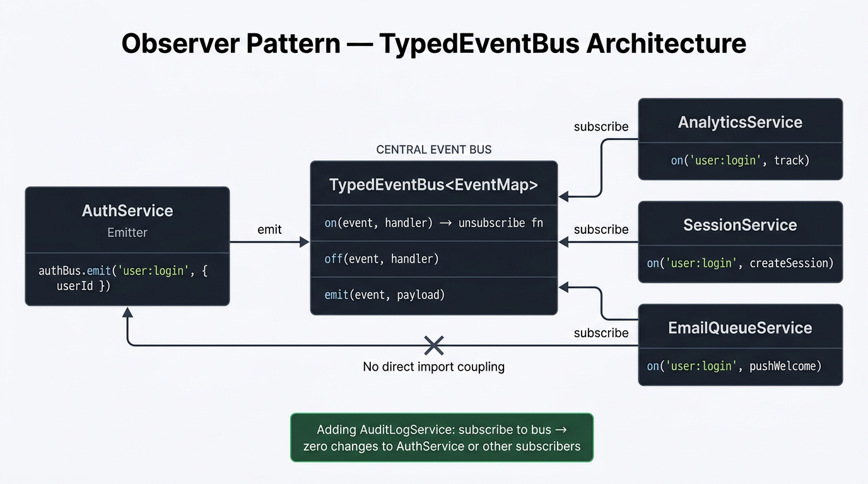Click the on(event, handler) method row
The image size is (868, 484).
click(434, 223)
